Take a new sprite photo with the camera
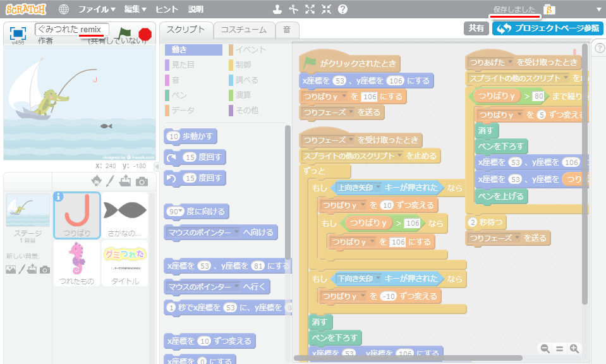The height and width of the screenshot is (364, 606). point(142,181)
